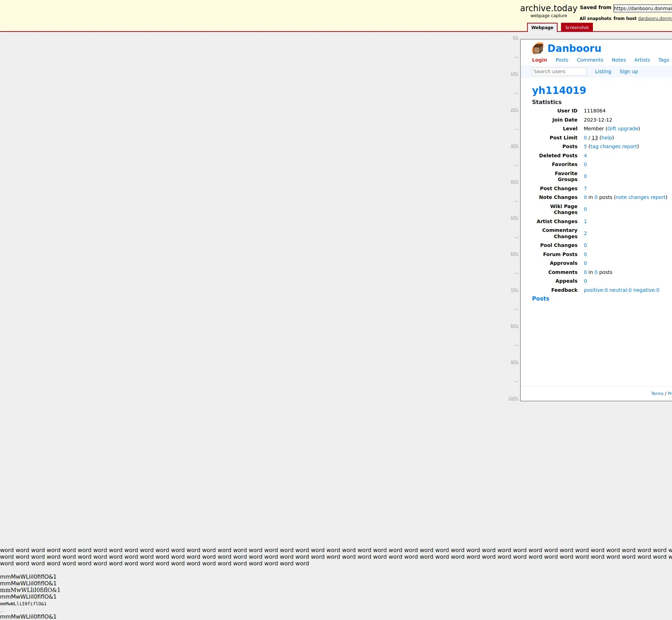Click the Artist Changes count 1
The height and width of the screenshot is (620, 672).
(x=585, y=221)
